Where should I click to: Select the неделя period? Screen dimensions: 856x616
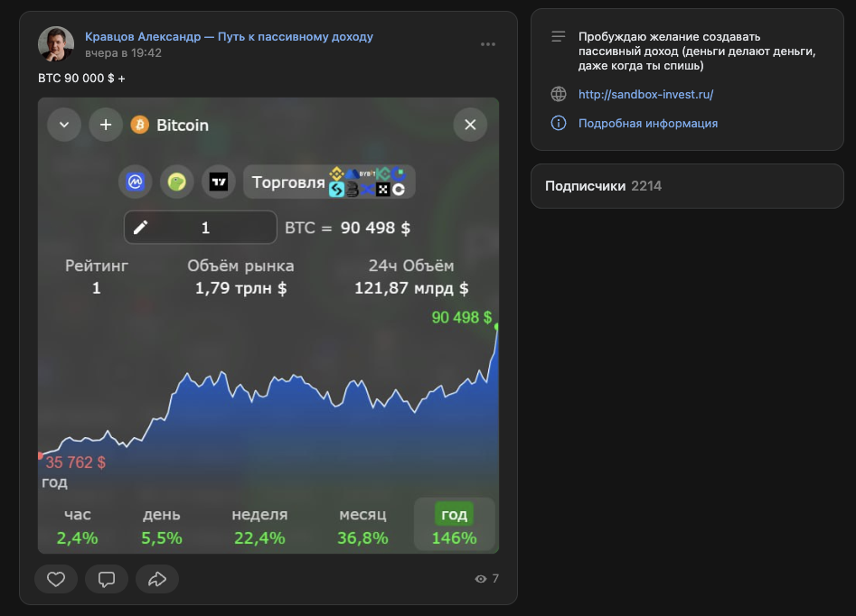coord(259,526)
